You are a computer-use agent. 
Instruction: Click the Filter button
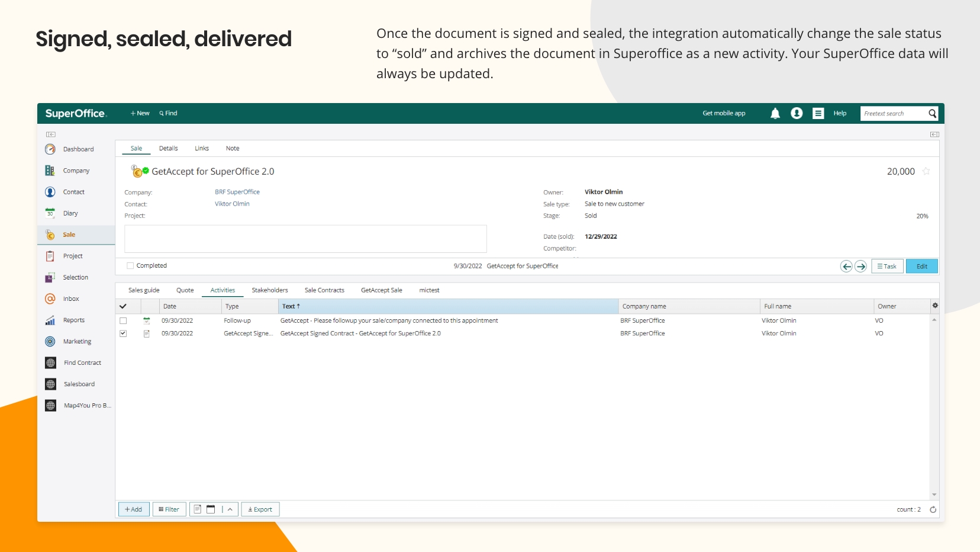pyautogui.click(x=169, y=509)
